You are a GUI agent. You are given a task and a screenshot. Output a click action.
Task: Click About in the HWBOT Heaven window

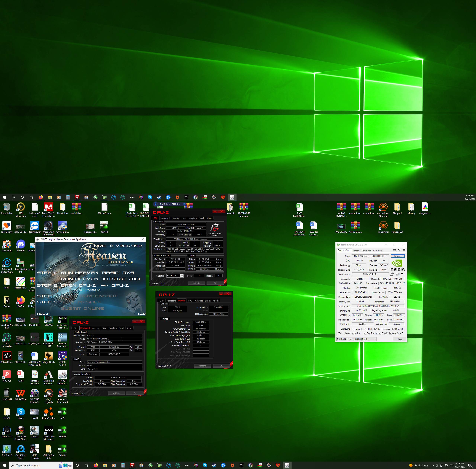[x=44, y=314]
